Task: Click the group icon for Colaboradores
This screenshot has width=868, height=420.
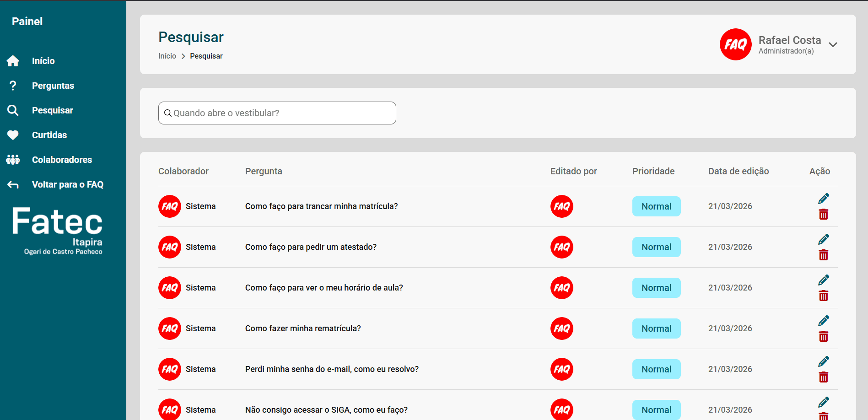Action: pos(13,160)
